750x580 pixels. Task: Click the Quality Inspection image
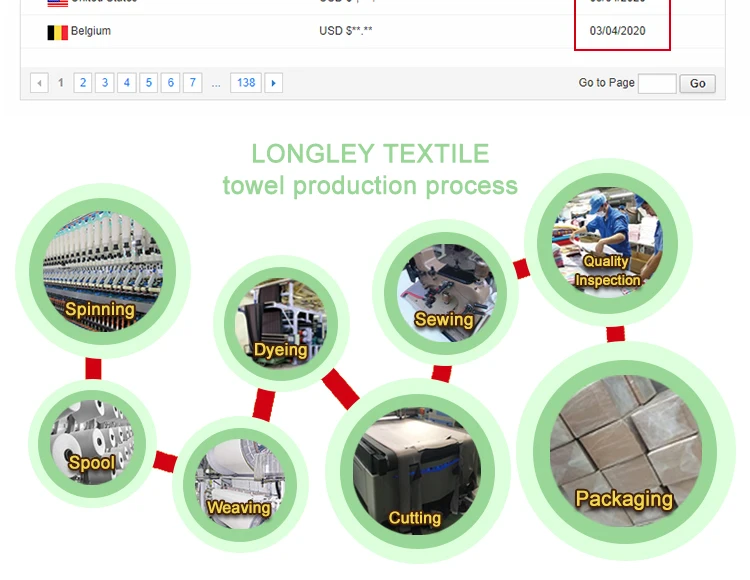point(607,243)
